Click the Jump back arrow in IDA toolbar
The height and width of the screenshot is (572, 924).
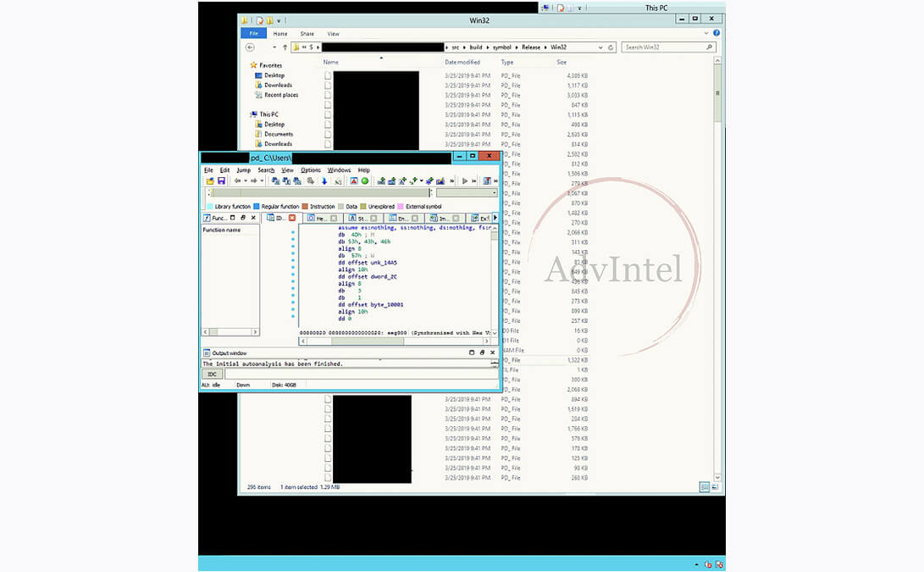pos(238,181)
